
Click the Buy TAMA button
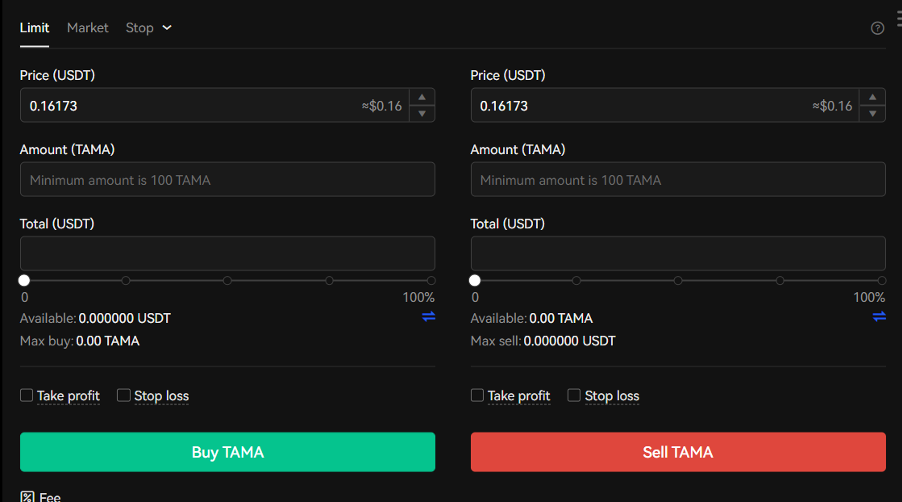227,452
